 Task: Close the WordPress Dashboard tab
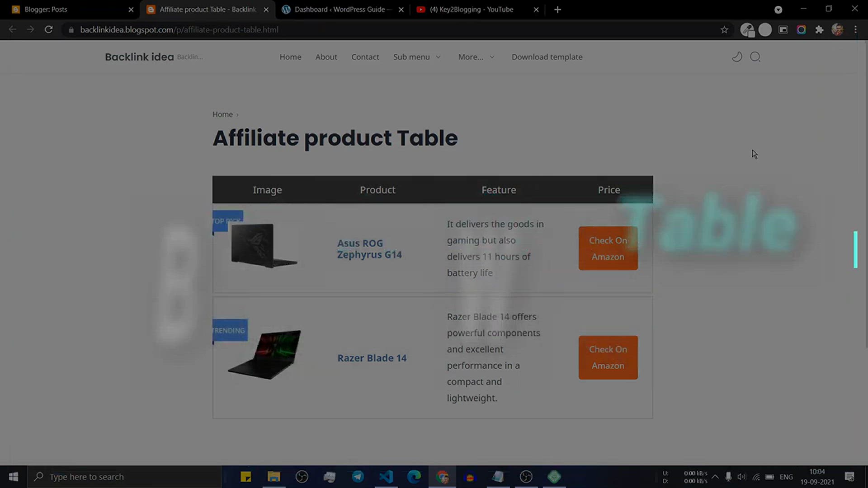(x=401, y=9)
